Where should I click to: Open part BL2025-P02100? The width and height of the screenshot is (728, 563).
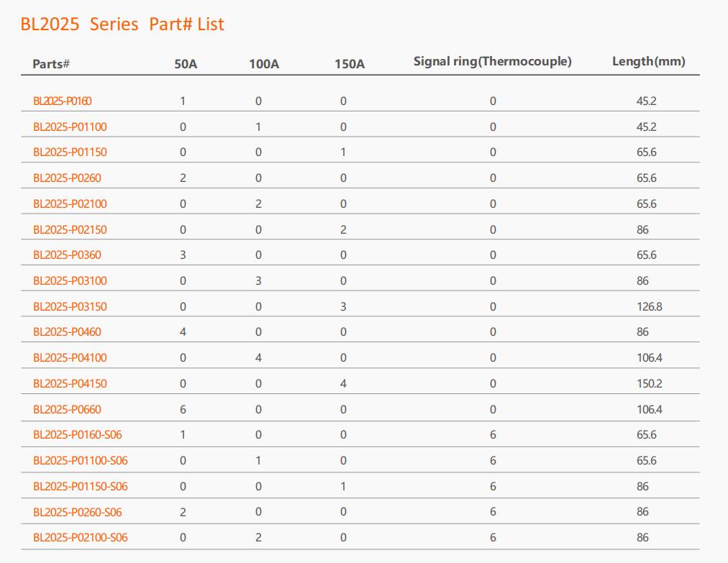click(x=70, y=203)
